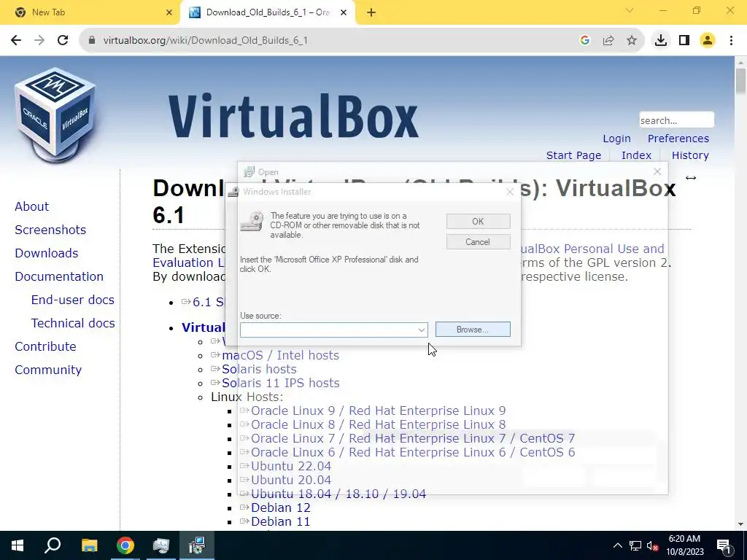Open Contribute in the sidebar
This screenshot has width=747, height=560.
(x=45, y=346)
